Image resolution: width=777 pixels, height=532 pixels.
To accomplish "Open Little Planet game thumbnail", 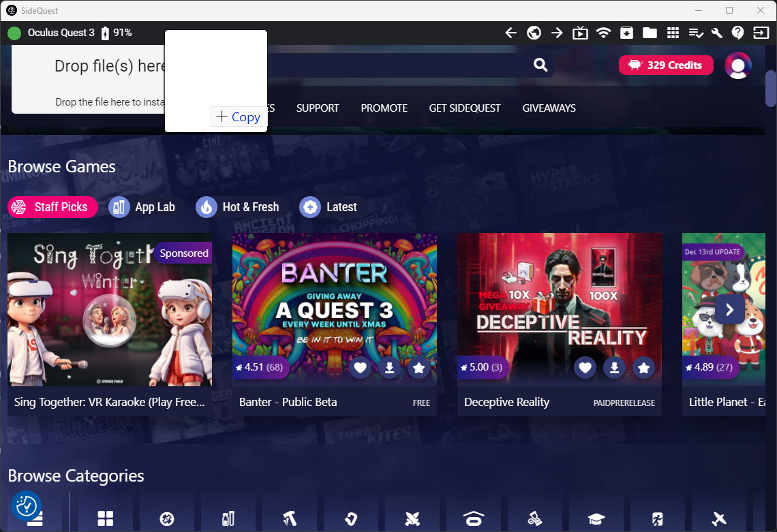I will (x=723, y=309).
